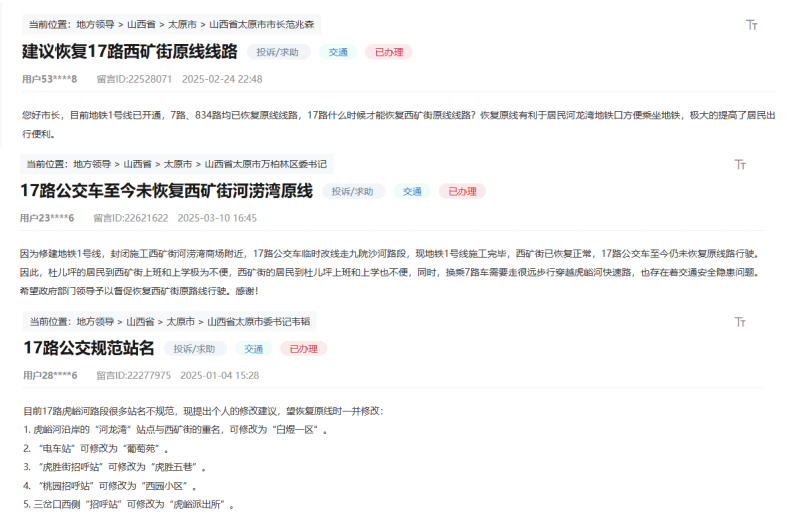This screenshot has width=786, height=522.
Task: Click font size icon beside 万柏林区委书记 breadcrumb
Action: click(x=740, y=164)
